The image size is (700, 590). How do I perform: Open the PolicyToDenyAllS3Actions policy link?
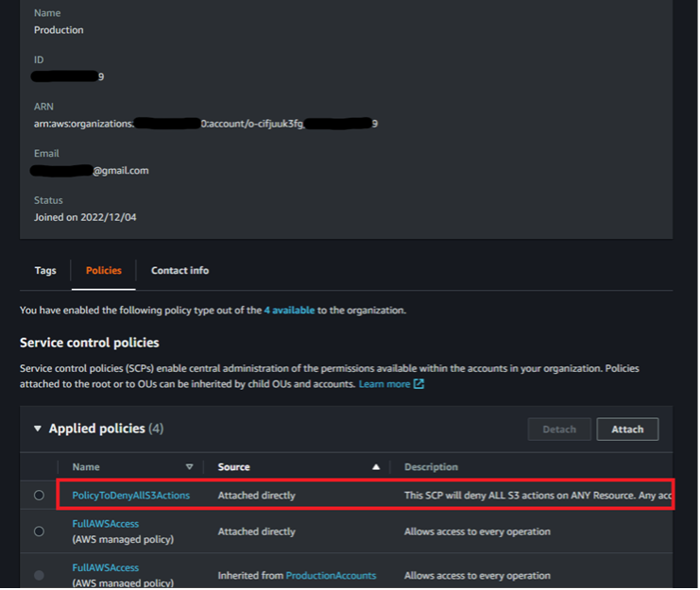coord(130,496)
